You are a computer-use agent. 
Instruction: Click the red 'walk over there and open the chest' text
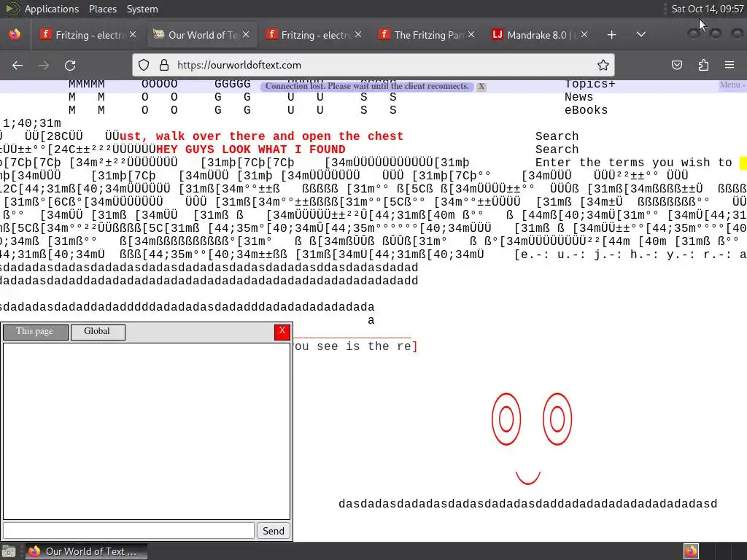click(279, 136)
